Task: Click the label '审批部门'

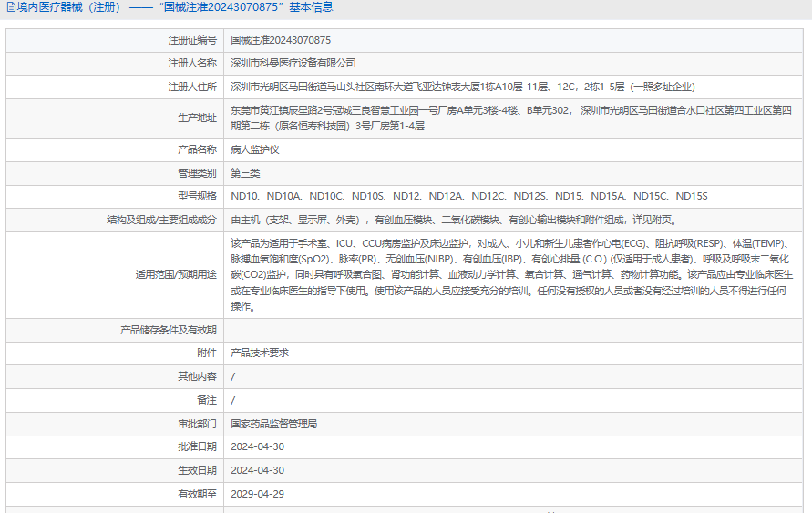Action: click(197, 424)
